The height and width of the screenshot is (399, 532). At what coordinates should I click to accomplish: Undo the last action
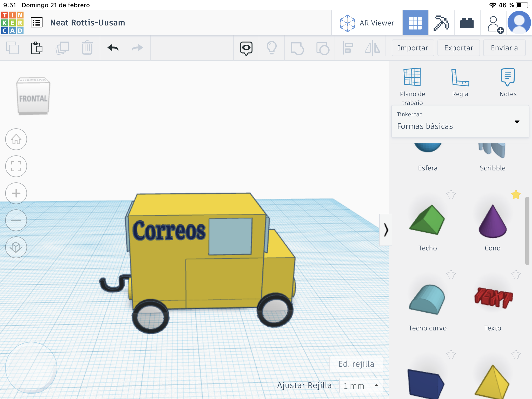click(113, 48)
